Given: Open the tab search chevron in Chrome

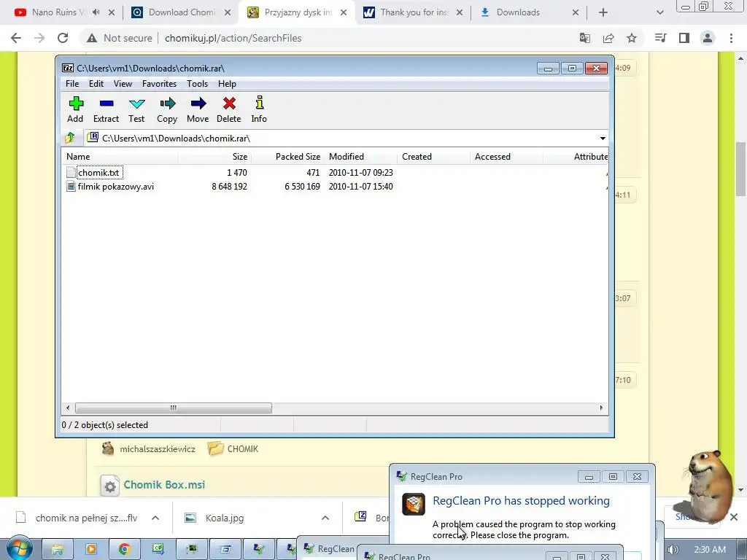Looking at the screenshot, I should (x=659, y=12).
